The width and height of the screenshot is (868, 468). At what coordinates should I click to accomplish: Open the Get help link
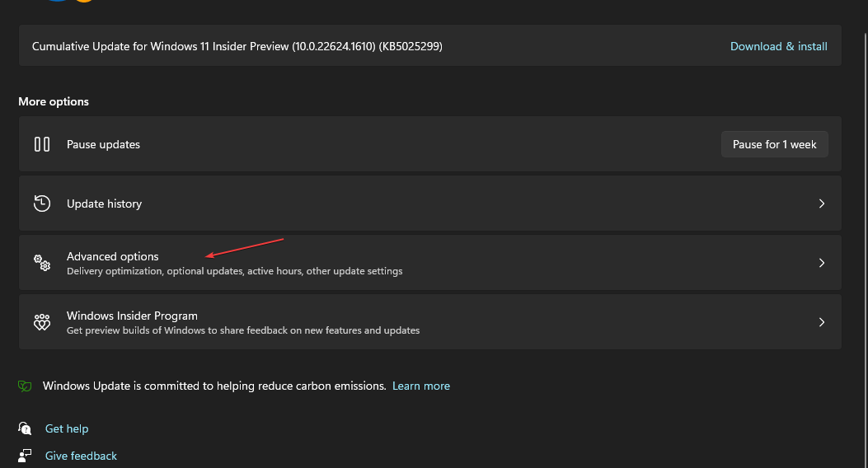(x=67, y=428)
